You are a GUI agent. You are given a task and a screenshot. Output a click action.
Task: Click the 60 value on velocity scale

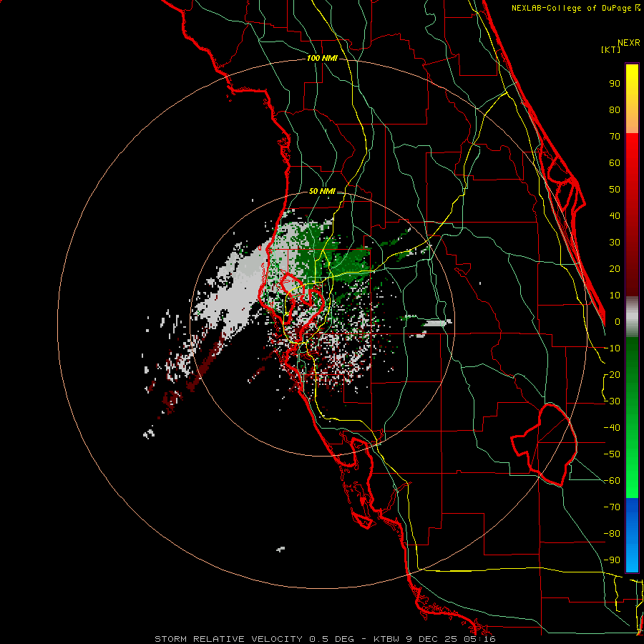click(615, 163)
